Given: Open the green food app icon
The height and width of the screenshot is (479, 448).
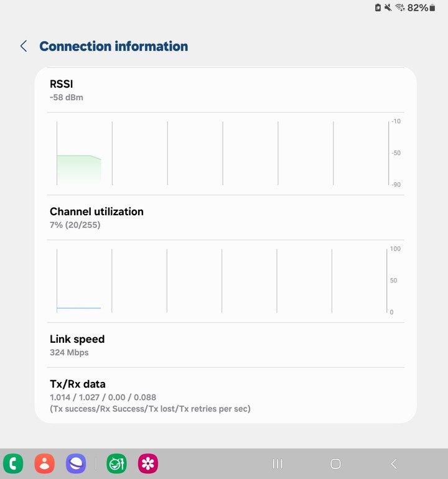Looking at the screenshot, I should coord(116,463).
